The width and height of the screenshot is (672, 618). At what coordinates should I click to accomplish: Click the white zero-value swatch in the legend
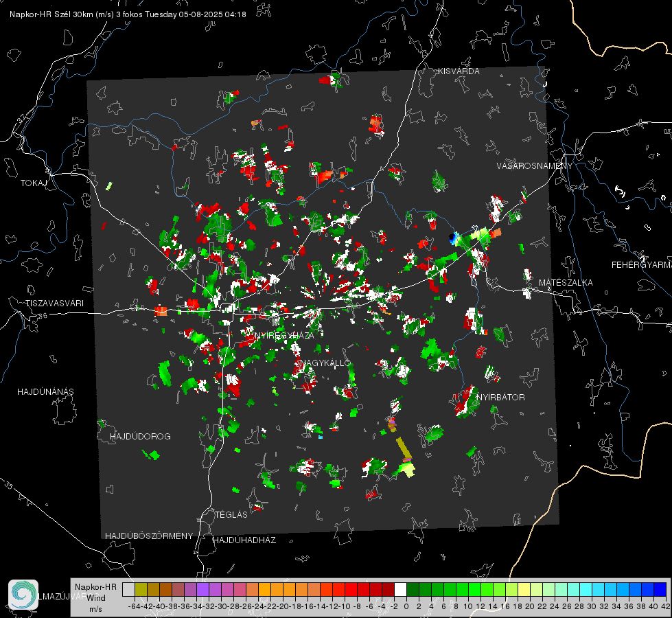click(400, 589)
